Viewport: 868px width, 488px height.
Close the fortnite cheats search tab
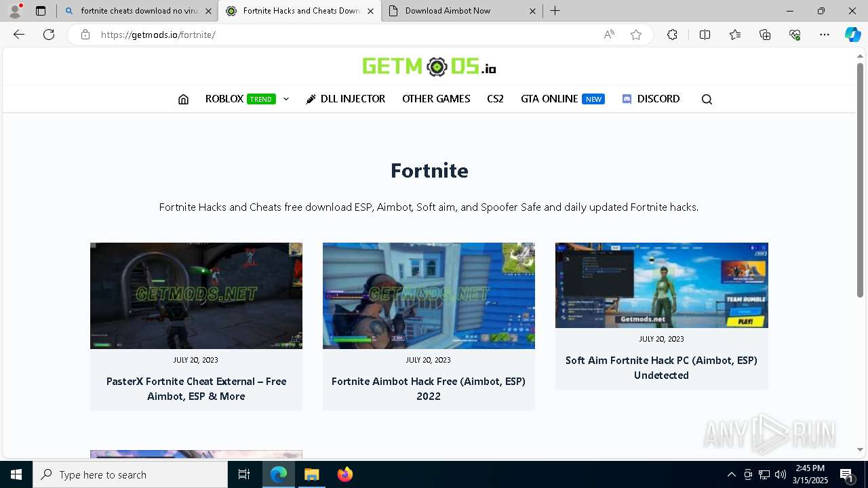click(x=208, y=11)
